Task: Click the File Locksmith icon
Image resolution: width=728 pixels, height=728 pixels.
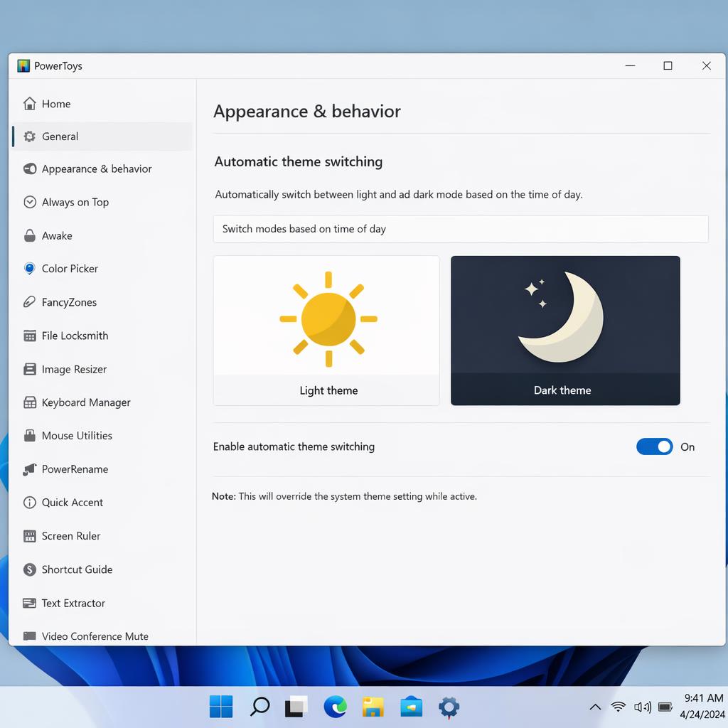Action: 30,336
